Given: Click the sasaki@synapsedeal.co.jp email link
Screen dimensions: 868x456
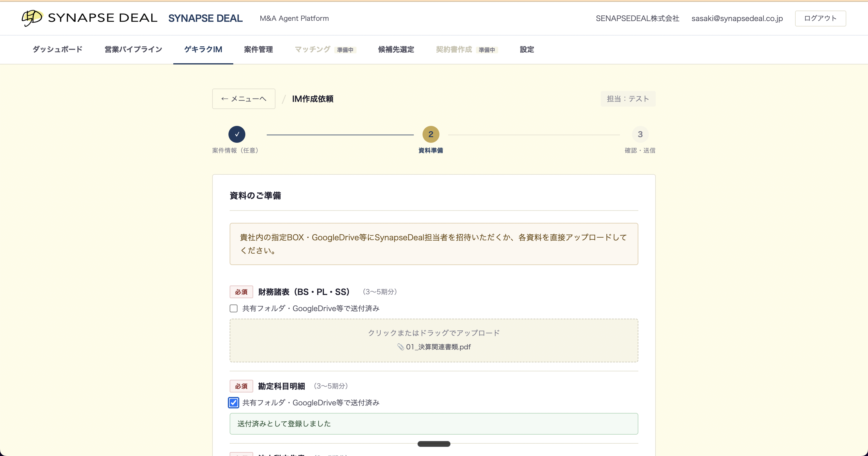Looking at the screenshot, I should coord(737,18).
